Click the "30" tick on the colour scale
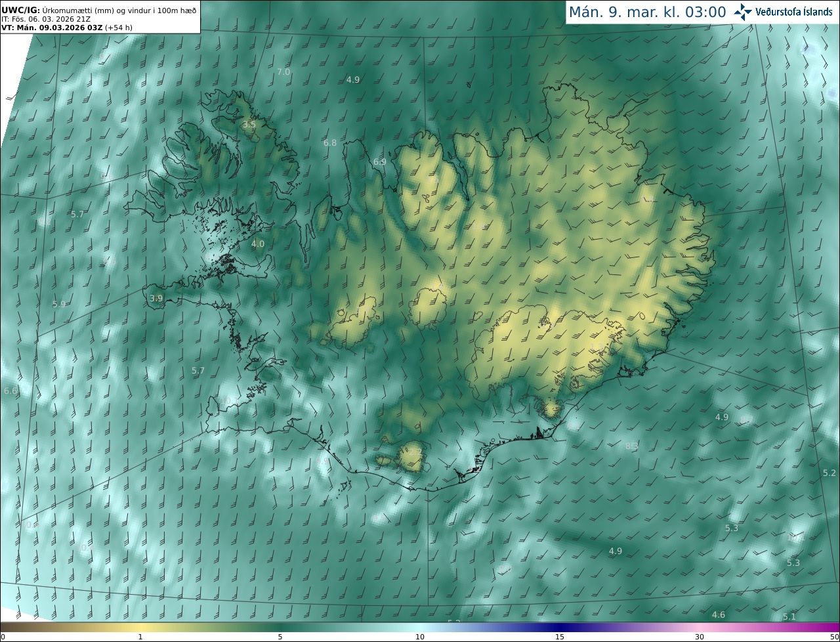The width and height of the screenshot is (840, 642). (x=700, y=637)
